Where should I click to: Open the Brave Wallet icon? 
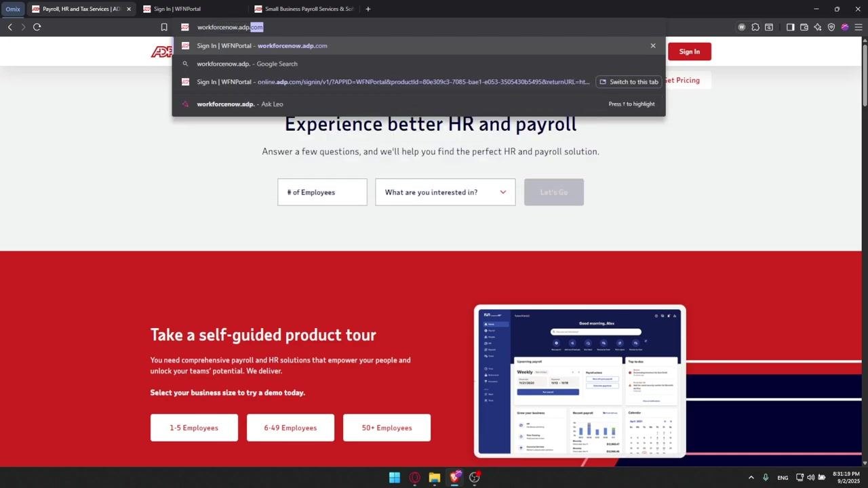point(804,27)
